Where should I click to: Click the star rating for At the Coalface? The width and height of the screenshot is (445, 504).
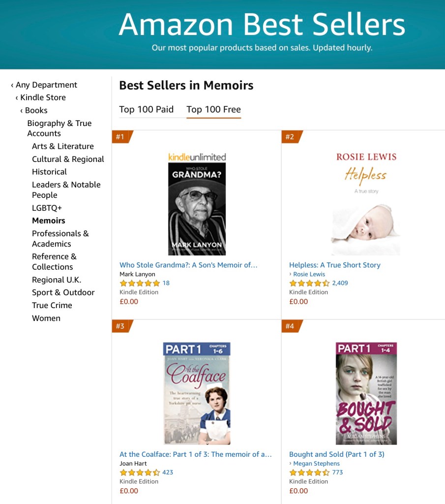coord(140,472)
